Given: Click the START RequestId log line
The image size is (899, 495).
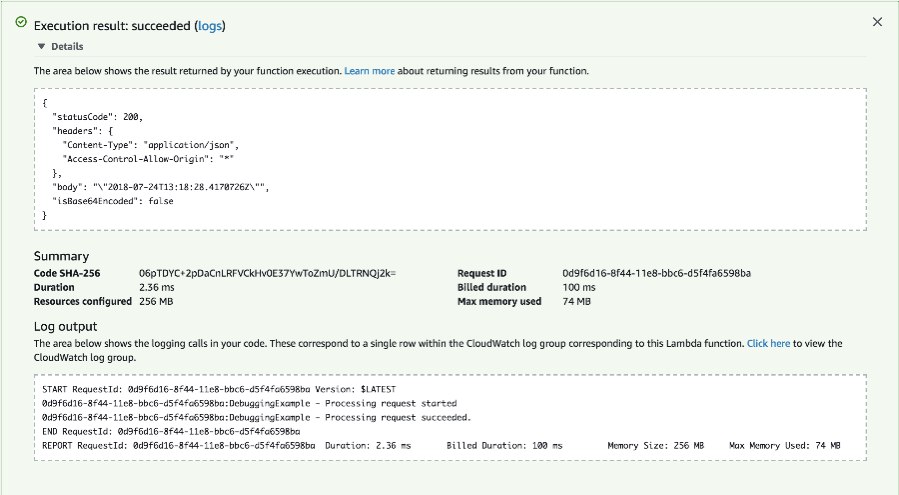Looking at the screenshot, I should pos(219,389).
